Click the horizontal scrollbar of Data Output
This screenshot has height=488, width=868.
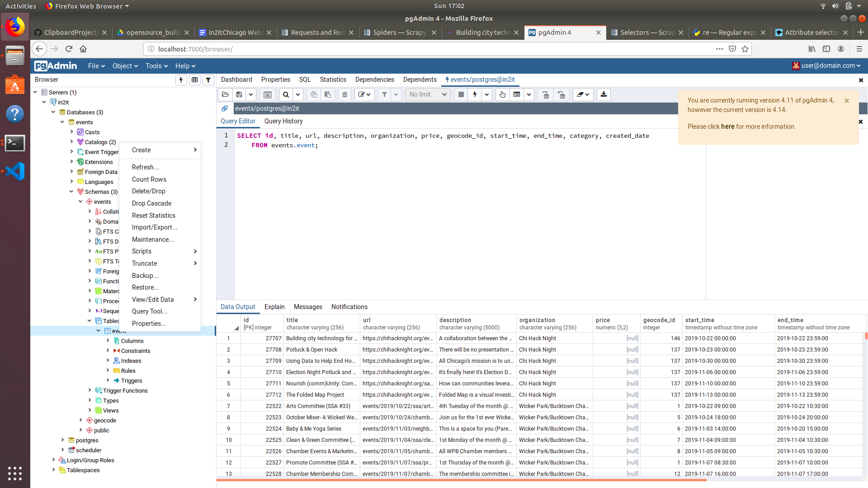point(461,480)
